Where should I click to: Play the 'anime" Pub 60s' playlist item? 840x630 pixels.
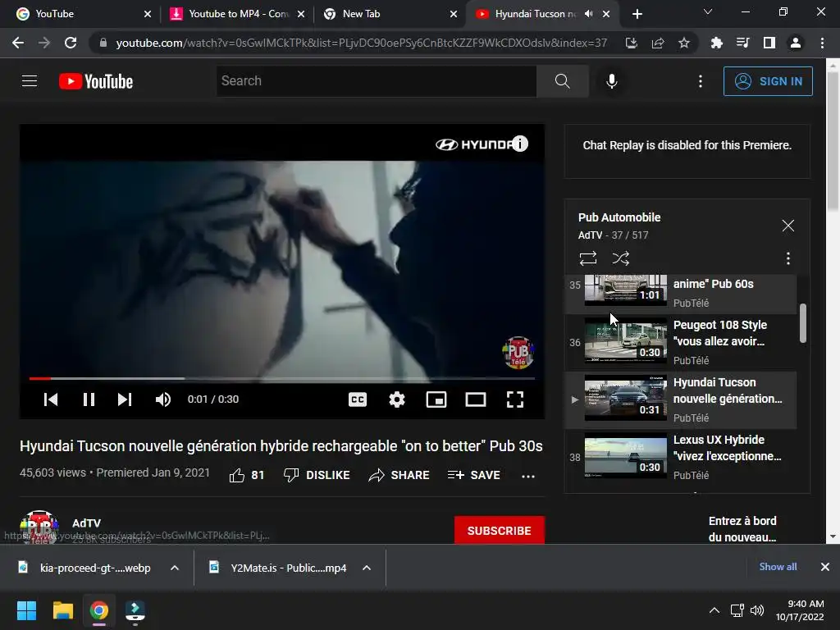click(681, 294)
